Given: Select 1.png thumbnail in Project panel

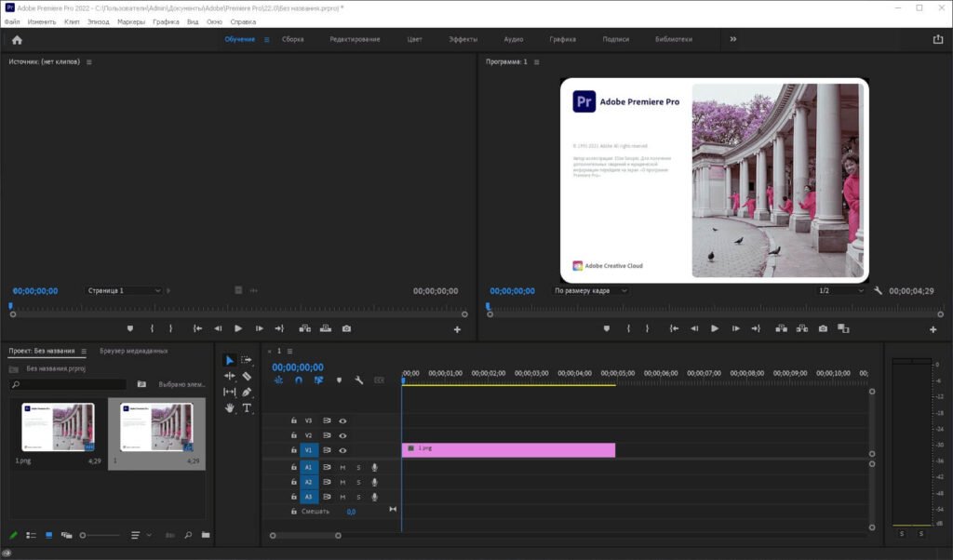Looking at the screenshot, I should (x=58, y=427).
